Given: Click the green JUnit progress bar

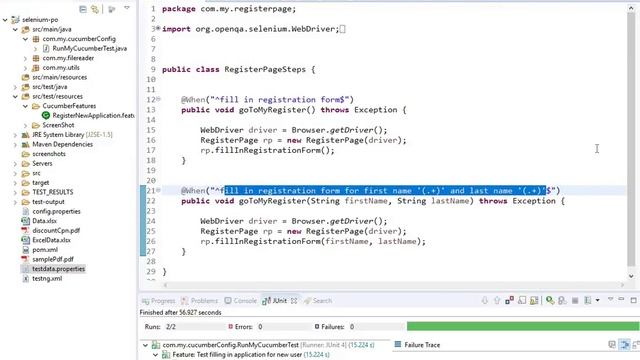Looking at the screenshot, I should (x=523, y=326).
